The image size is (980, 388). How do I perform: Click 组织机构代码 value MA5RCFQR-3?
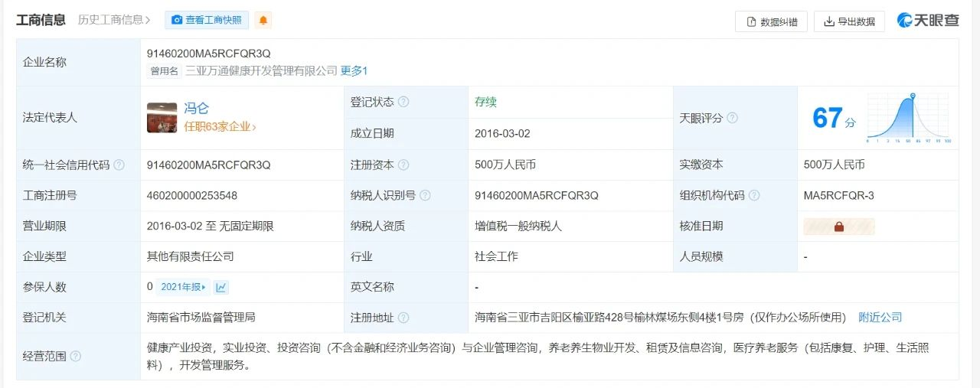(x=839, y=195)
